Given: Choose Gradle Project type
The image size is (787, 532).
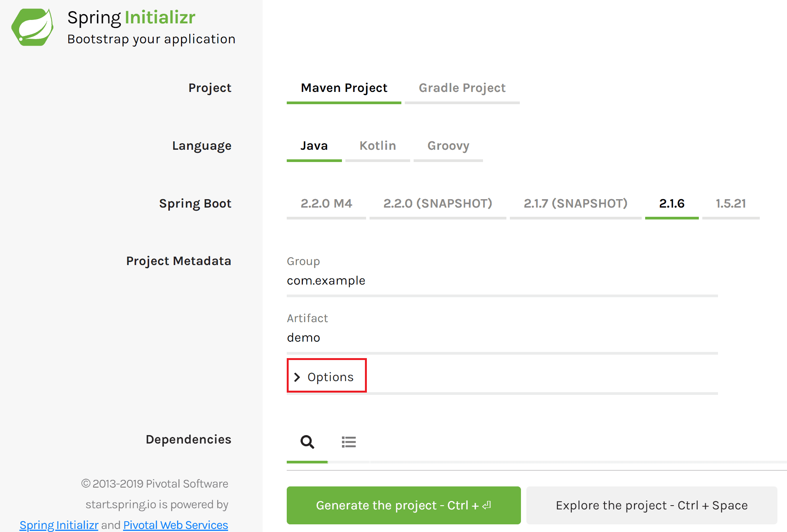Looking at the screenshot, I should pyautogui.click(x=462, y=88).
